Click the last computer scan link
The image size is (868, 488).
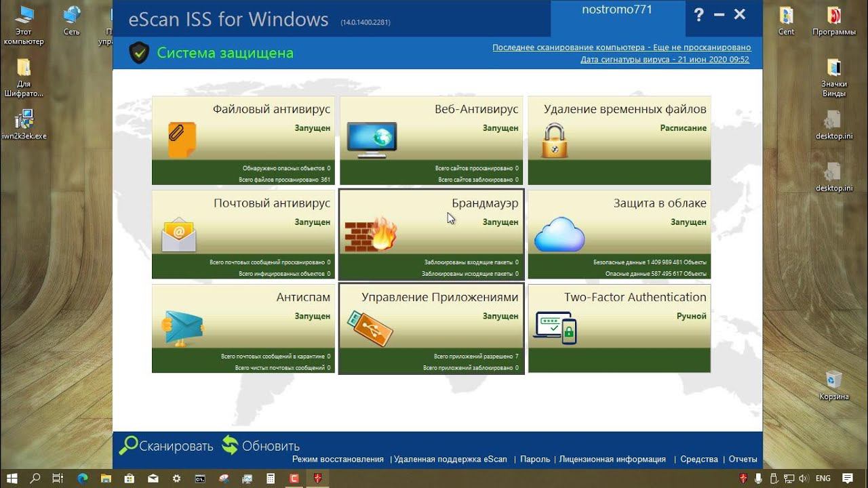point(622,47)
